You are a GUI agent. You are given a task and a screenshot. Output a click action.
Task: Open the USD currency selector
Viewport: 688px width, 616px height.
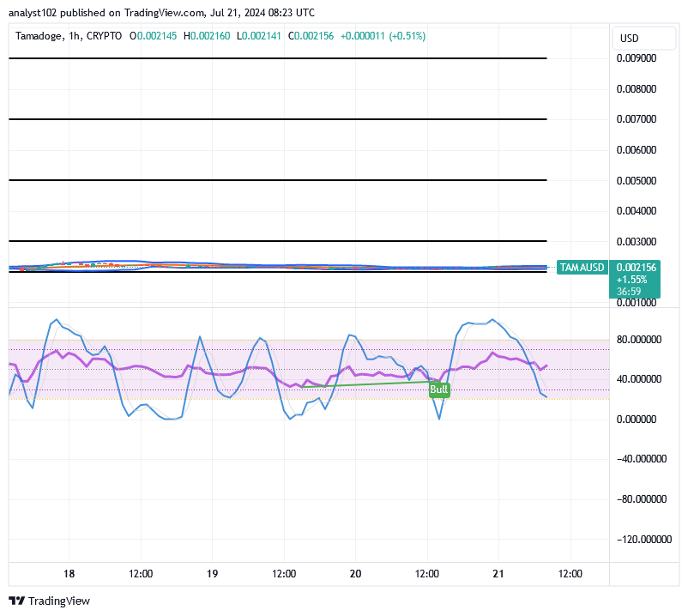[643, 38]
